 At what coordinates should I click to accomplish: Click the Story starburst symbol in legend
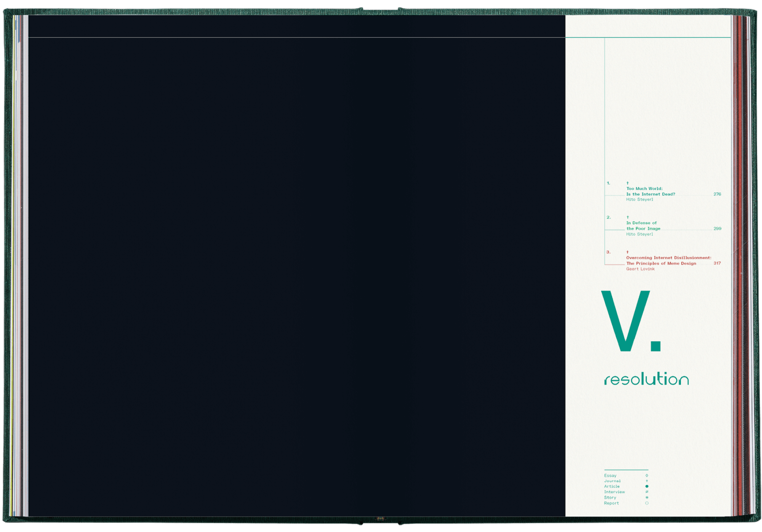[x=647, y=497]
